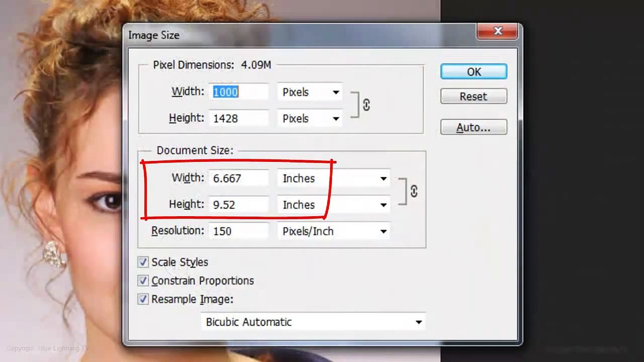This screenshot has width=644, height=362.
Task: Close the Image Size dialog
Action: click(498, 31)
